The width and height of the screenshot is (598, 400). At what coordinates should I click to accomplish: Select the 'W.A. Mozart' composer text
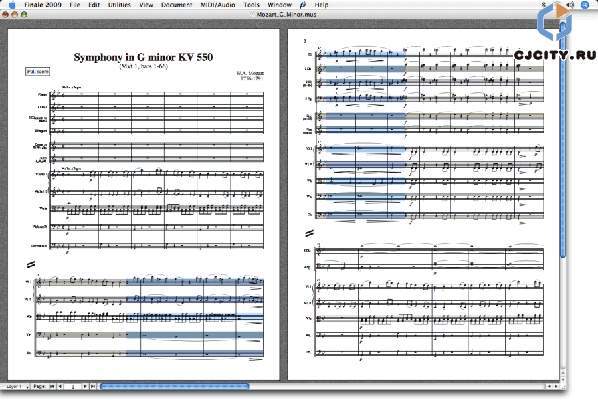(250, 73)
